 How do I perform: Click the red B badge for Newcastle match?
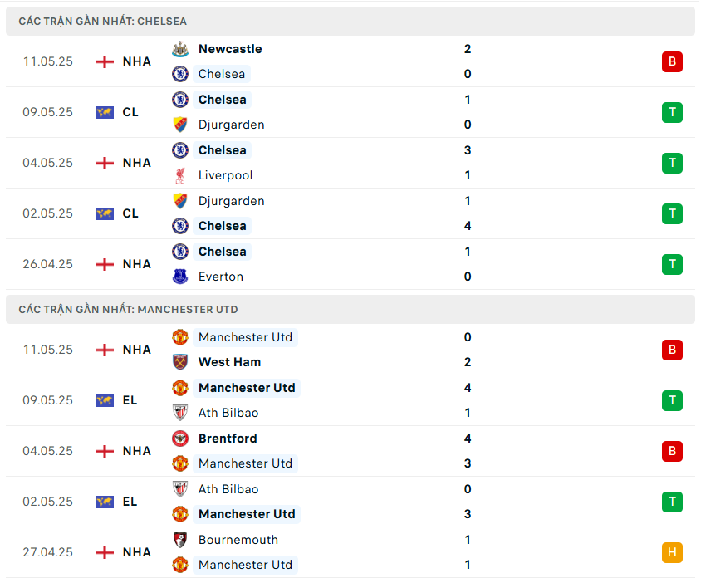tap(672, 61)
